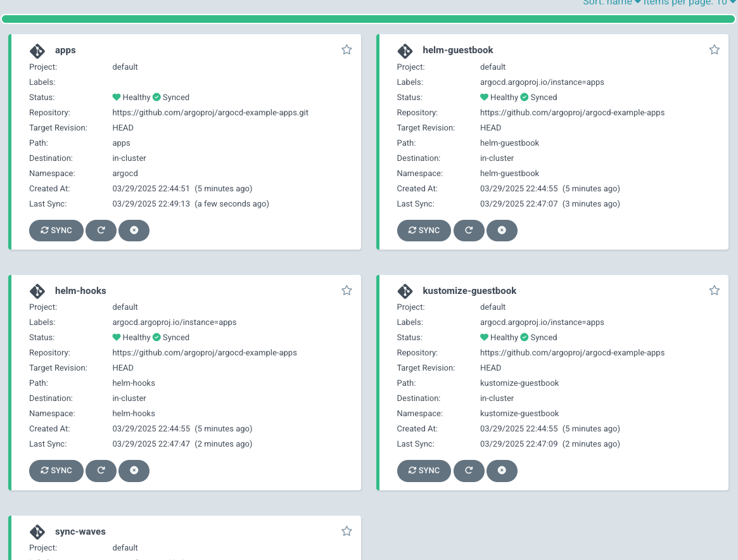
Task: Click the Synced check icon on kustomize-guestbook card
Action: pos(525,337)
